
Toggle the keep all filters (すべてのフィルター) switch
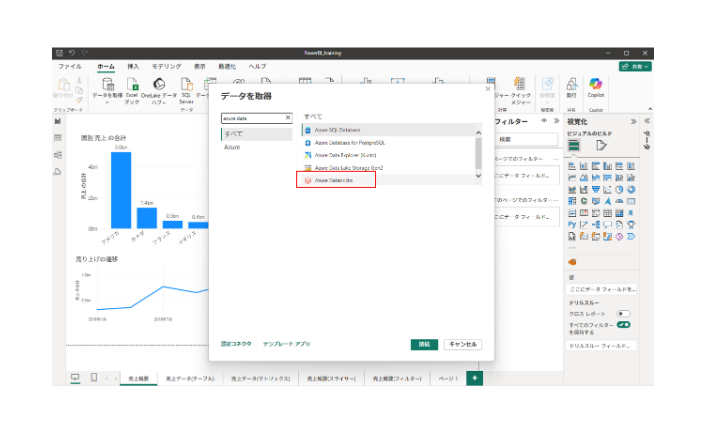[623, 325]
